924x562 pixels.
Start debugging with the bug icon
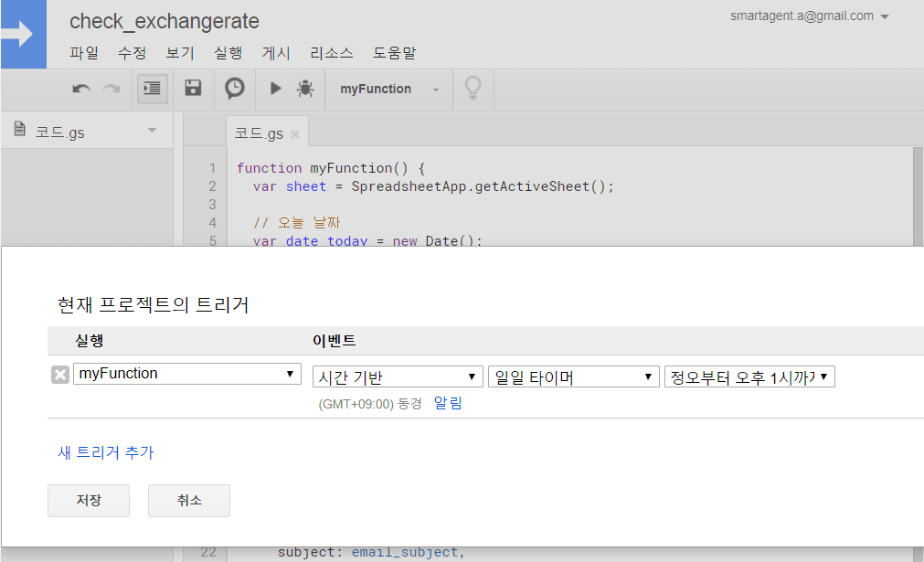(305, 89)
